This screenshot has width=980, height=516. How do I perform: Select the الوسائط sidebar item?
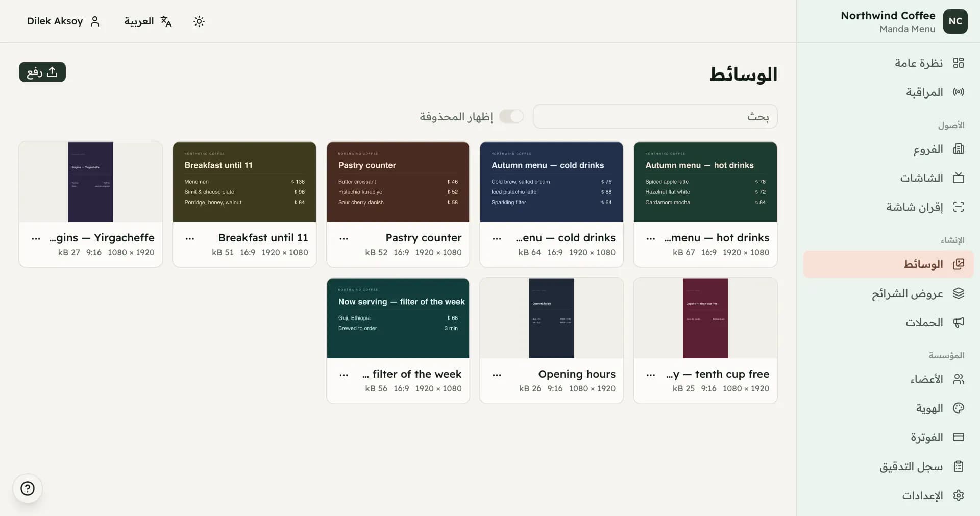tap(888, 264)
